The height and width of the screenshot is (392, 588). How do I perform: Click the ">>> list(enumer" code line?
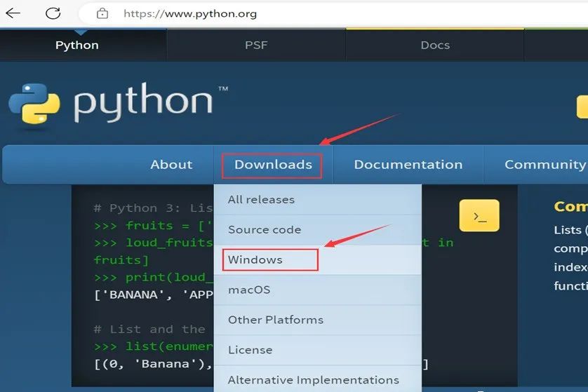click(154, 346)
